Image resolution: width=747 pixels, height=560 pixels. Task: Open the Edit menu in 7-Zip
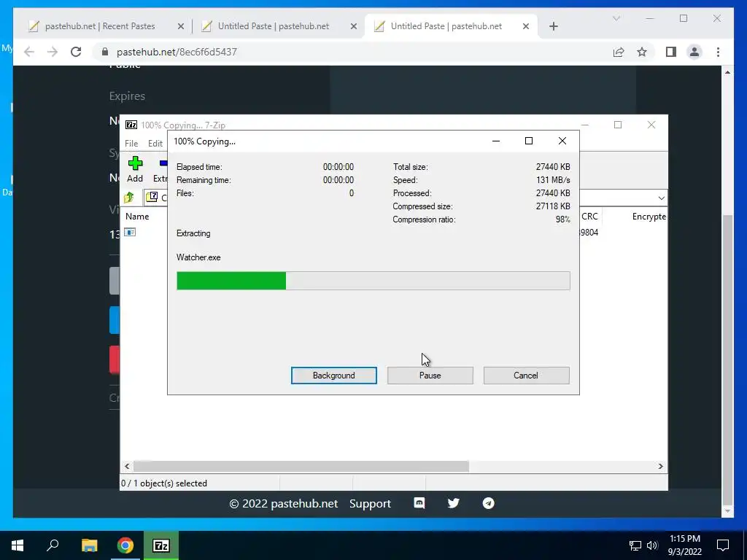pos(155,144)
